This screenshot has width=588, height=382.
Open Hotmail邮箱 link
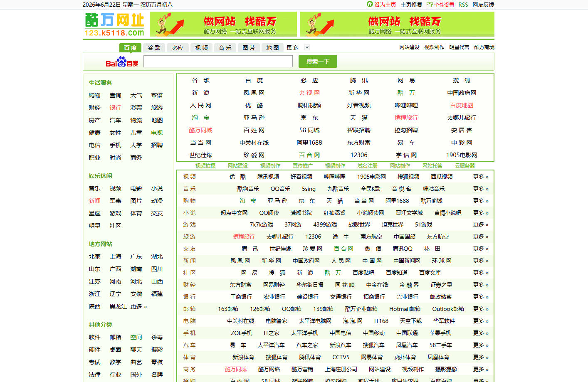(x=405, y=309)
